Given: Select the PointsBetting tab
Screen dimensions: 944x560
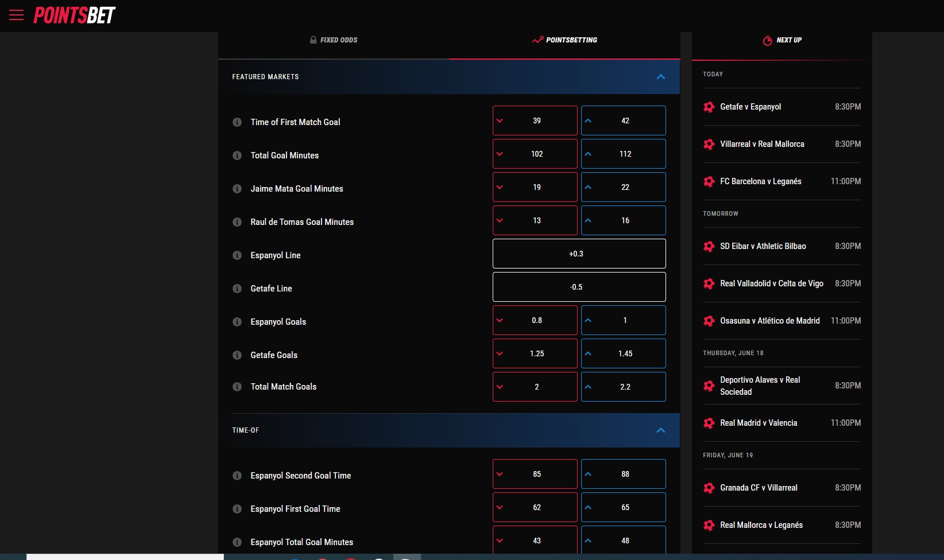Looking at the screenshot, I should coord(564,40).
